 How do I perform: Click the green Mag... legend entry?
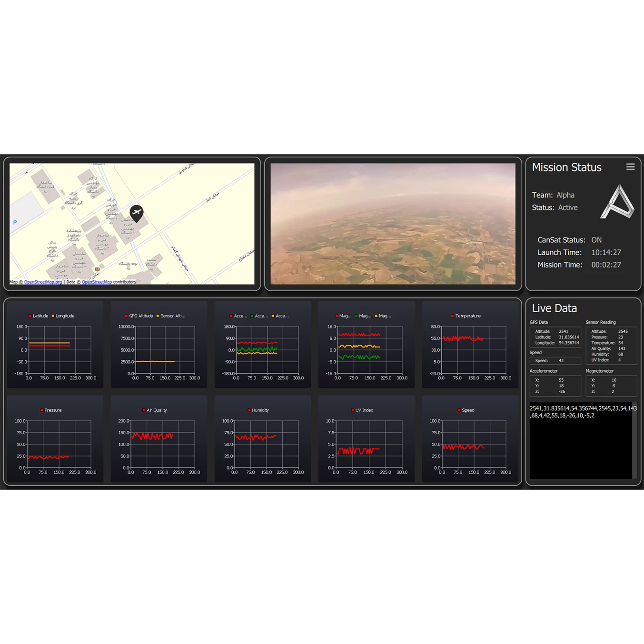coord(363,316)
